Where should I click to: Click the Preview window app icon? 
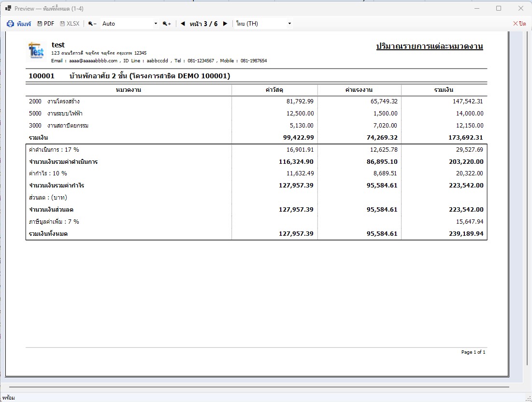(8, 8)
